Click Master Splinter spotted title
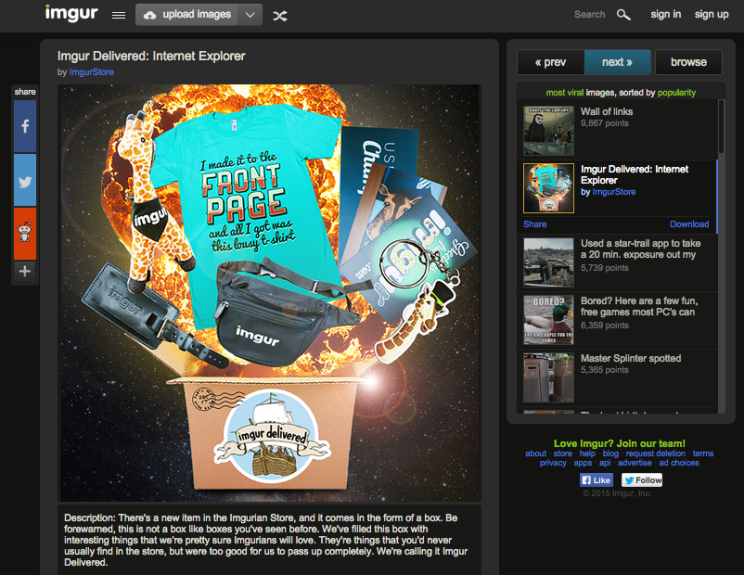Viewport: 744px width, 575px height. (x=631, y=358)
